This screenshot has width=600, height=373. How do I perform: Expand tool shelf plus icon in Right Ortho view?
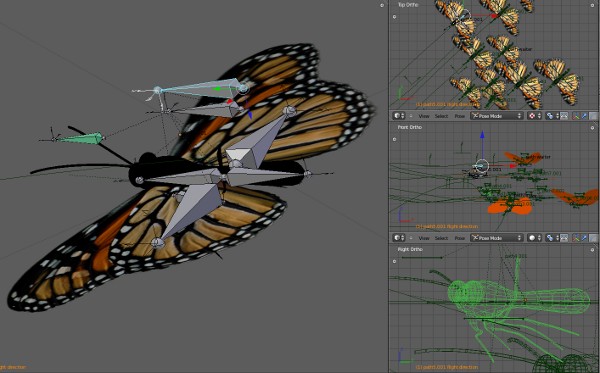coord(395,261)
